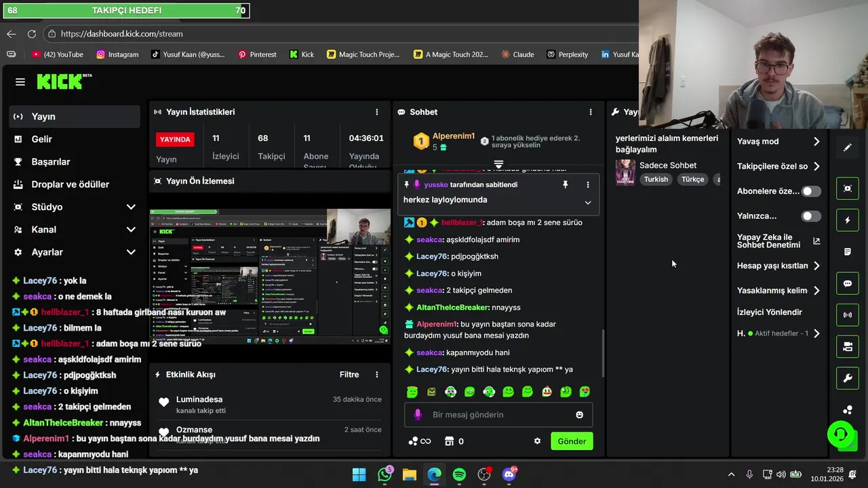Open Yayın İstatistikleri three-dot options
This screenshot has width=868, height=488.
tap(377, 112)
